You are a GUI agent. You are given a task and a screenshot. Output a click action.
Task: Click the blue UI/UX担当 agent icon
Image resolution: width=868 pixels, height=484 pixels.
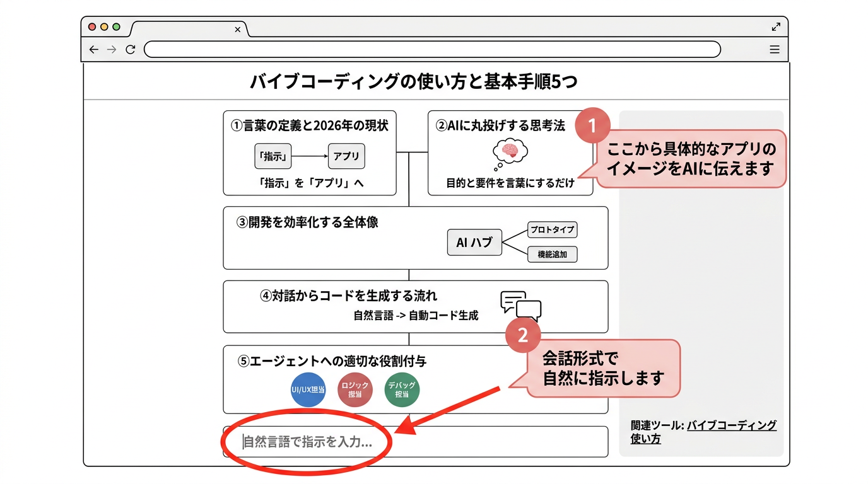coord(307,389)
